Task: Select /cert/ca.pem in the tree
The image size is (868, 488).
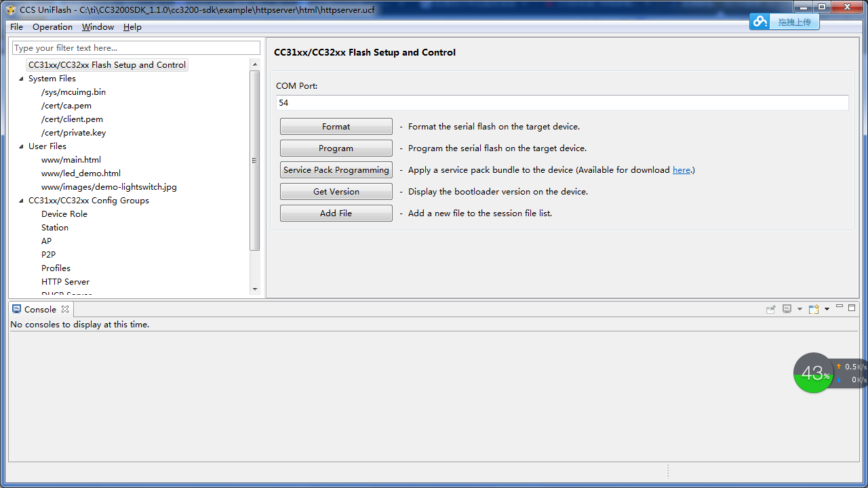Action: tap(66, 106)
